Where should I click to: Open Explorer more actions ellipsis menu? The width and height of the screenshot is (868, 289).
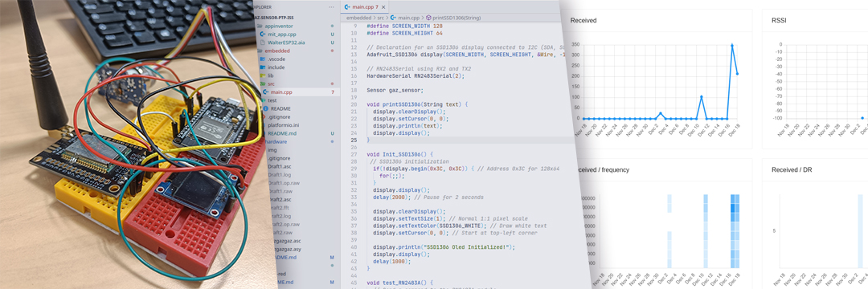(x=331, y=7)
